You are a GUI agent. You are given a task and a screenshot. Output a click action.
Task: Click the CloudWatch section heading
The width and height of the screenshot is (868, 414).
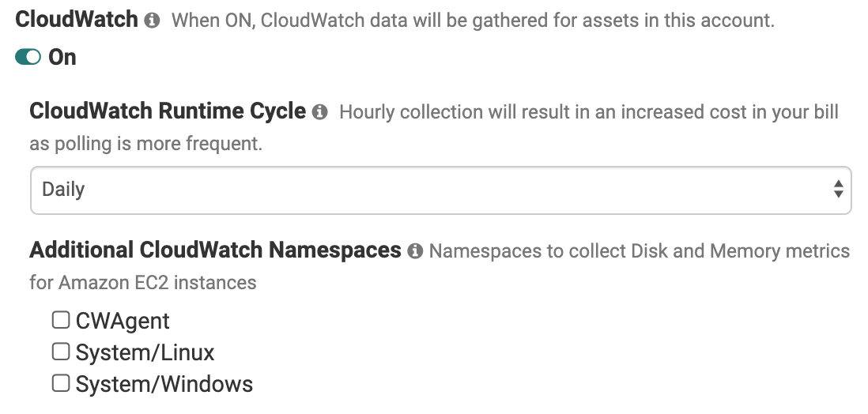point(77,20)
